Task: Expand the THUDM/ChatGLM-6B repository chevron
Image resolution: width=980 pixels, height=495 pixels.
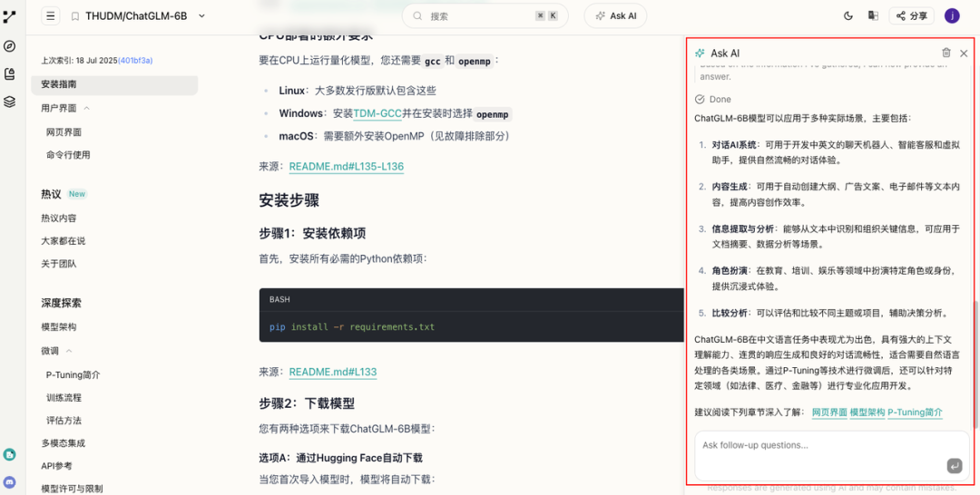Action: pos(201,16)
